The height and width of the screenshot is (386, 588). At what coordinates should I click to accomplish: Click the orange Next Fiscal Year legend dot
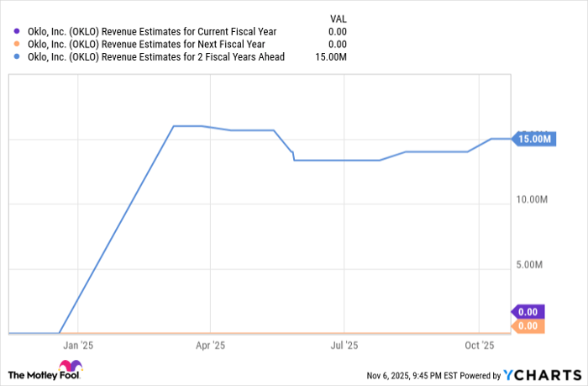(x=17, y=44)
